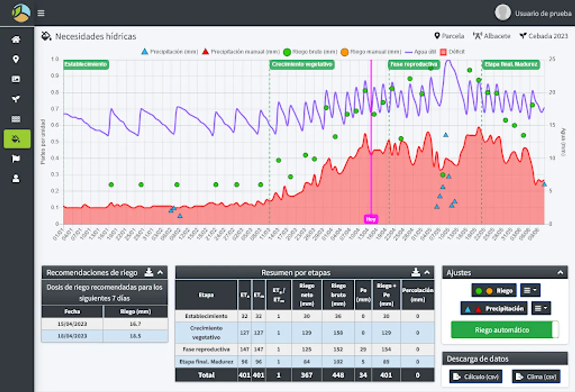Toggle the Riego automático switch
Screen dimensions: 575x392
(x=504, y=330)
